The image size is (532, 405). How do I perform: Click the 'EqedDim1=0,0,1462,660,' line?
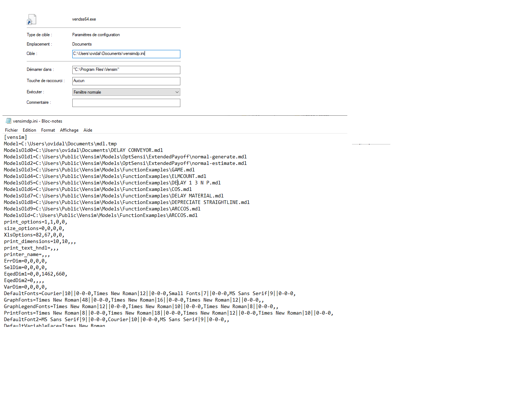36,274
